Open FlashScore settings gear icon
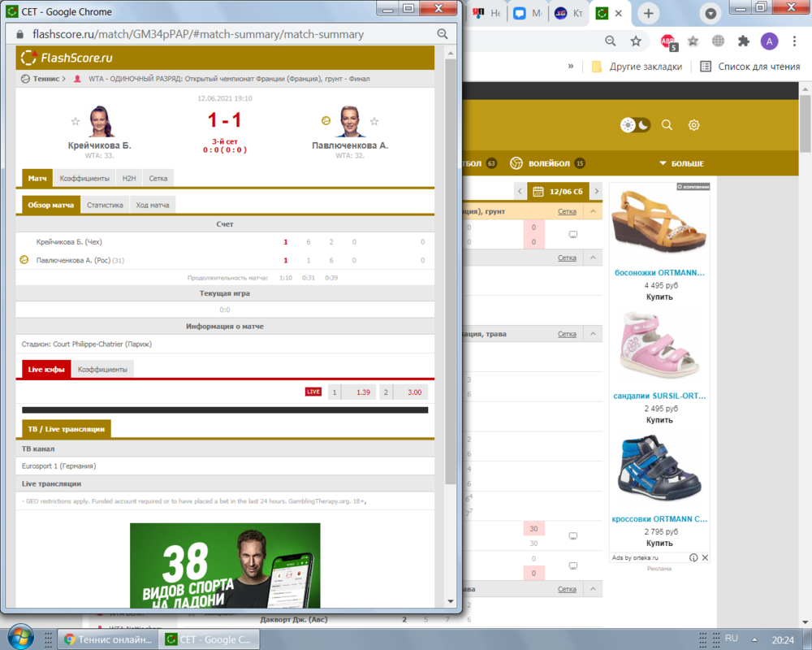 694,125
